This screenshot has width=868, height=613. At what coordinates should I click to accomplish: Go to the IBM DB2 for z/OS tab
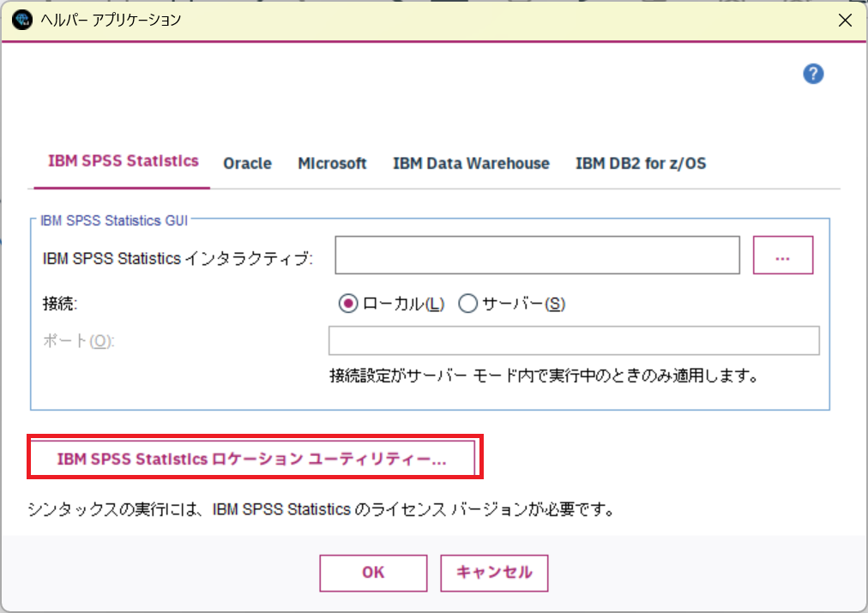click(641, 164)
